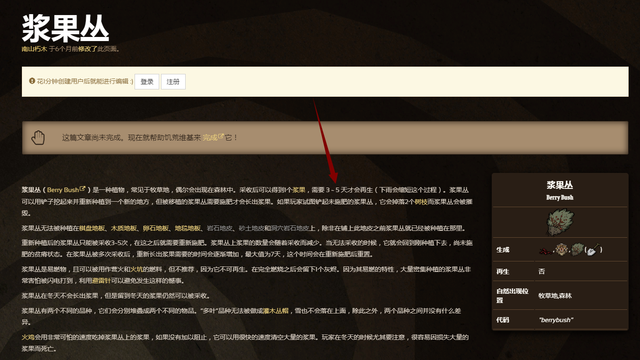This screenshot has height=360, width=640.
Task: Click the hand icon in the stub notice
Action: point(38,138)
